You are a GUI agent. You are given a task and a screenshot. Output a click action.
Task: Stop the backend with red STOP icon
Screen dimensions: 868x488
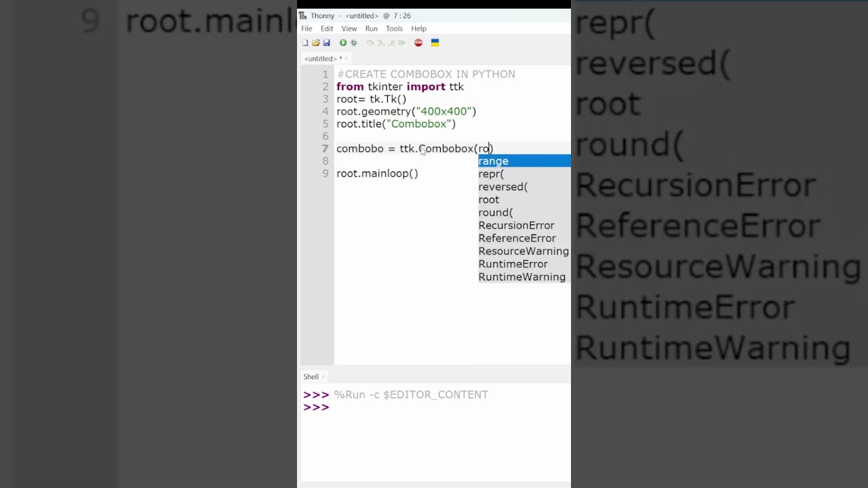[x=418, y=43]
